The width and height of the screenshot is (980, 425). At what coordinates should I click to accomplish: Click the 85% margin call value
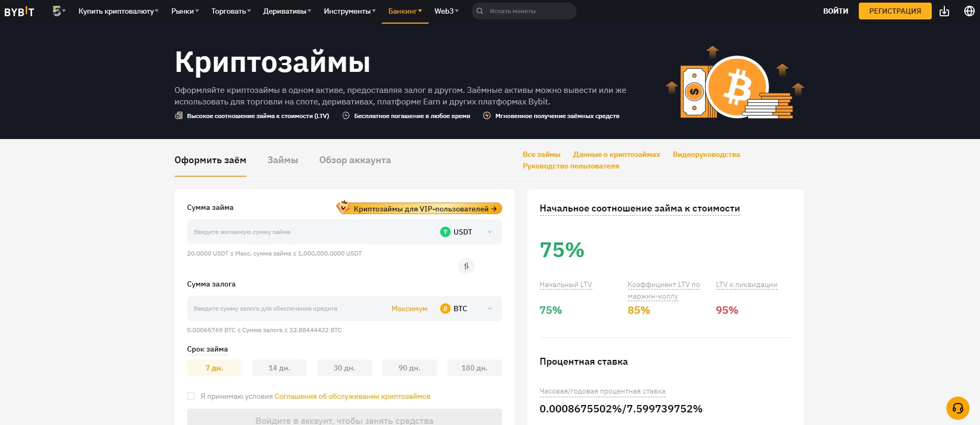pos(639,310)
